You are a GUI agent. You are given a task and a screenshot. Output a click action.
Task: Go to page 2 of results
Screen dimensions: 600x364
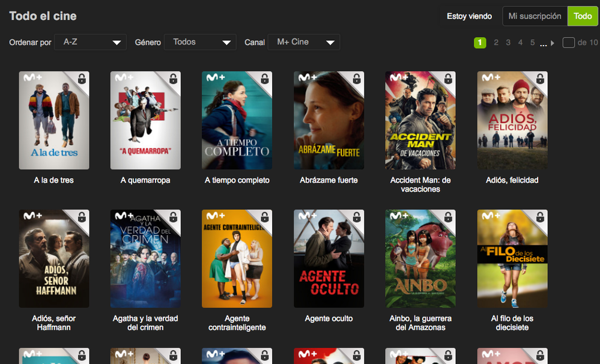click(496, 43)
